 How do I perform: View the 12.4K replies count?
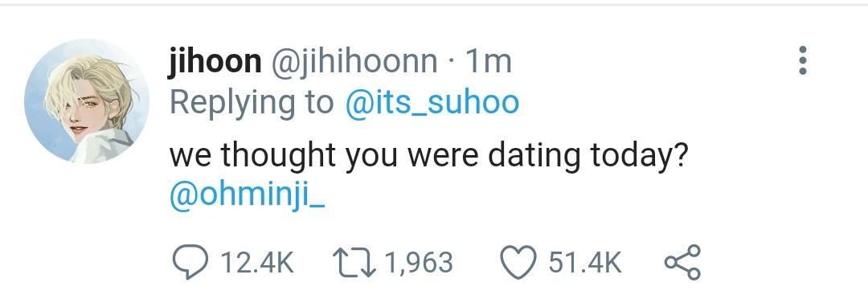coord(257,262)
